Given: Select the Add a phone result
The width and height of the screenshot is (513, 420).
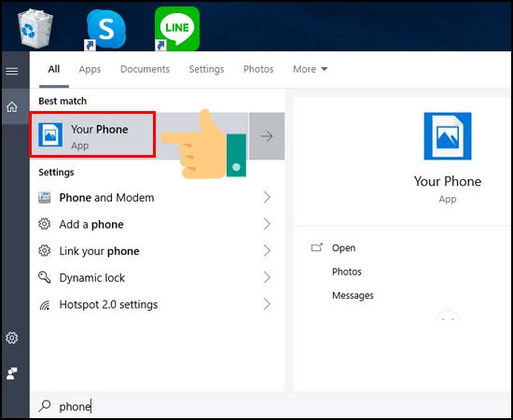Looking at the screenshot, I should 157,224.
